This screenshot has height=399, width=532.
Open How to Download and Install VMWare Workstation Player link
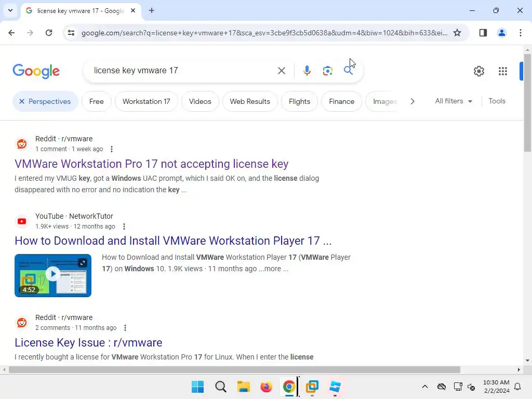pos(173,241)
